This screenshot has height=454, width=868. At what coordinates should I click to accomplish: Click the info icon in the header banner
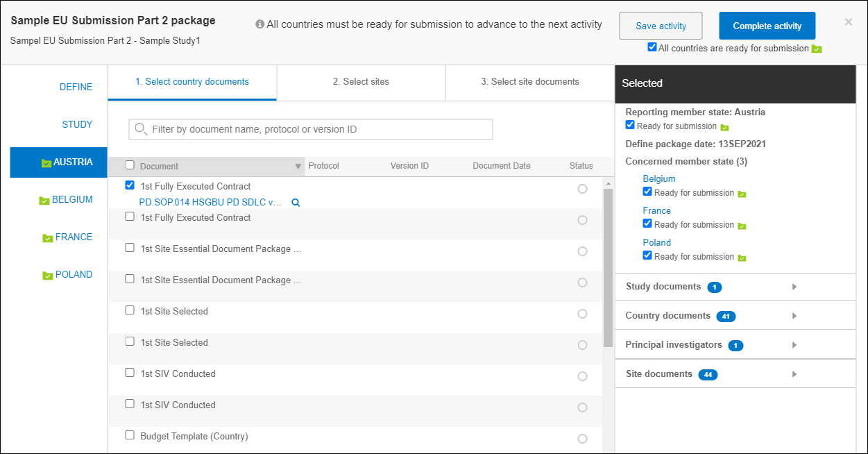coord(259,24)
